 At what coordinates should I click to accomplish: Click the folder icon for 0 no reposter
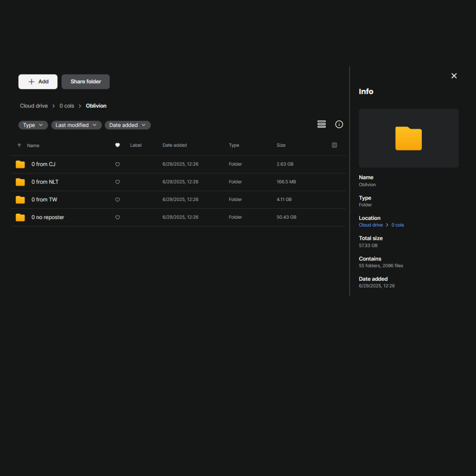click(20, 217)
